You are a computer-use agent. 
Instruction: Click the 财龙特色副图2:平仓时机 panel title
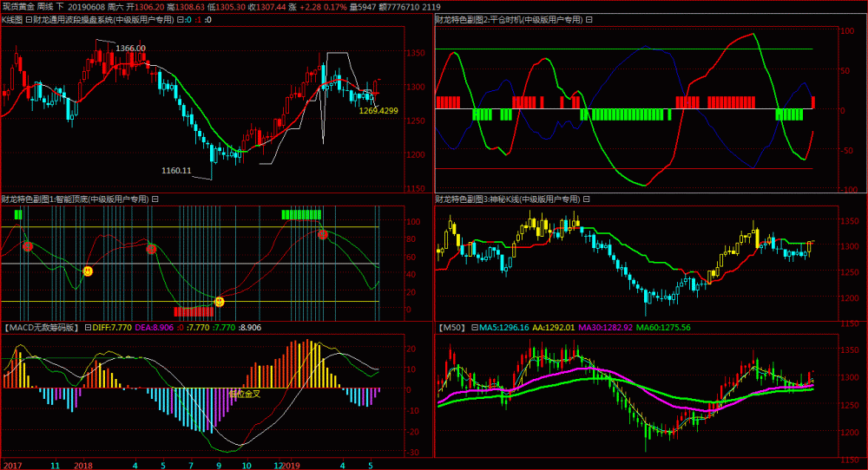tap(510, 20)
